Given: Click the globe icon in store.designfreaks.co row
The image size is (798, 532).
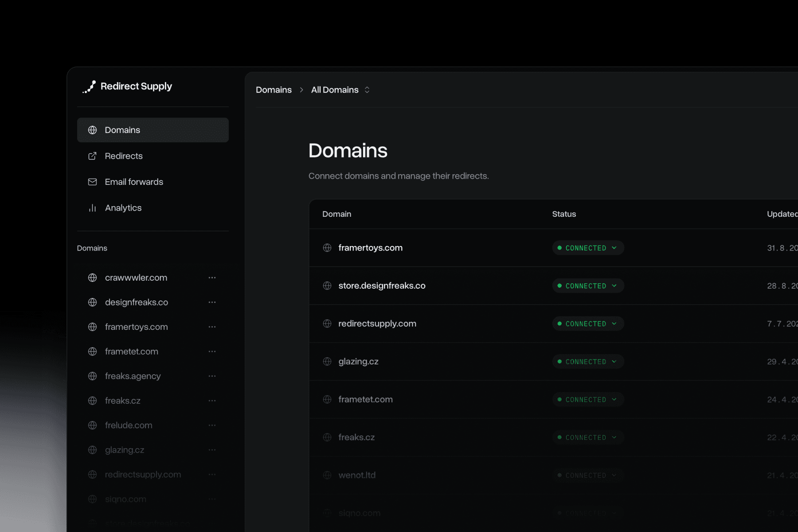Looking at the screenshot, I should pos(327,286).
